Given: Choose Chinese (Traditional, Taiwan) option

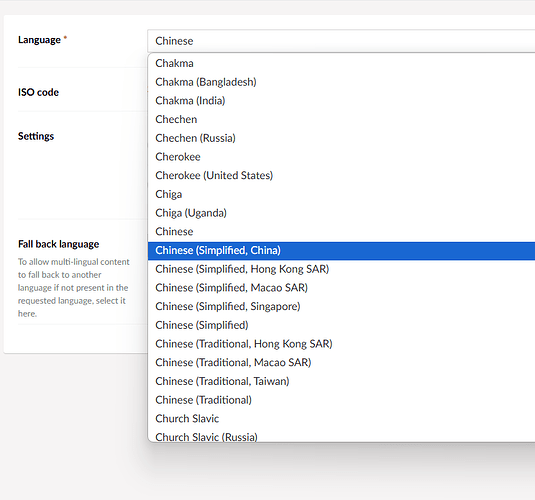Looking at the screenshot, I should (x=341, y=381).
